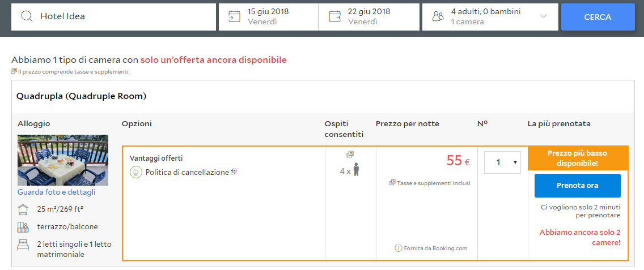Open check-out date 22 giu 2018
The height and width of the screenshot is (270, 644).
pos(369,16)
